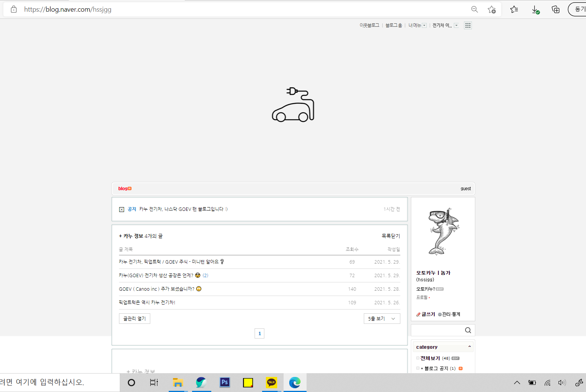Click the + 카누 정보 category heading
This screenshot has width=586, height=392.
click(131, 236)
